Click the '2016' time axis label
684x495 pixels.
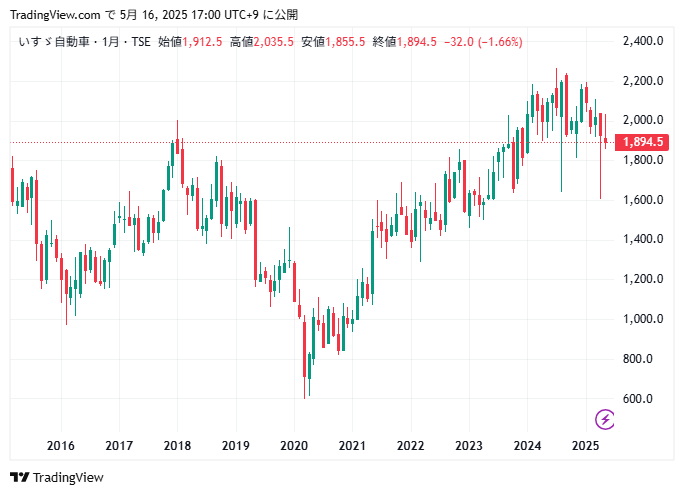tap(61, 446)
